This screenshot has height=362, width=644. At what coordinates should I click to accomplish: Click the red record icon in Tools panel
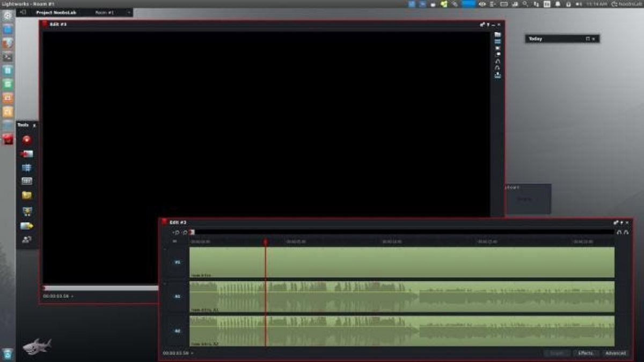27,140
